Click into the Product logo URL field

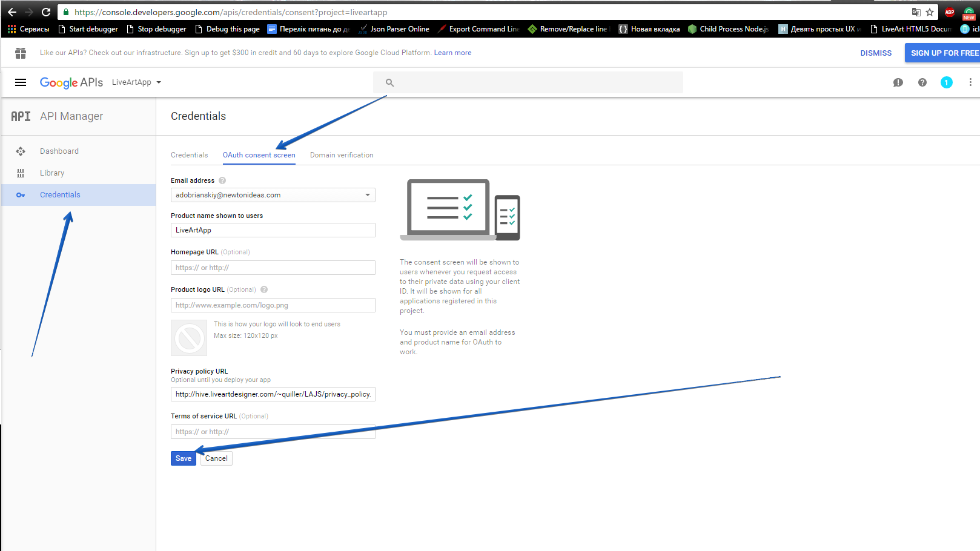coord(273,305)
